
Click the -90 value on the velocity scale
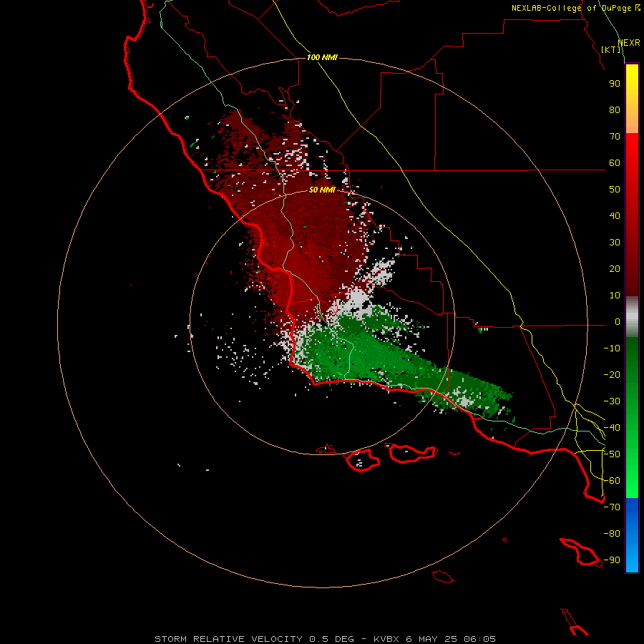pos(612,560)
